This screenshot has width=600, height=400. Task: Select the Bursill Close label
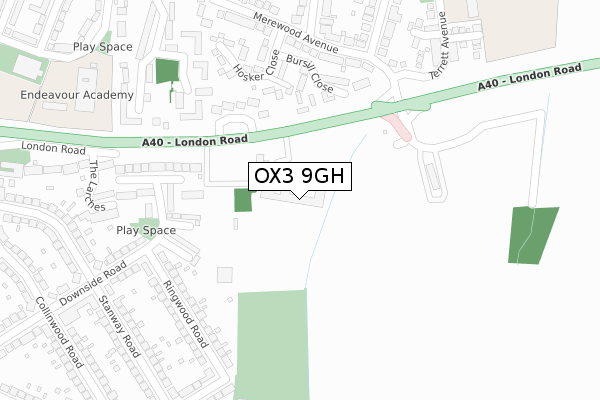[x=310, y=73]
